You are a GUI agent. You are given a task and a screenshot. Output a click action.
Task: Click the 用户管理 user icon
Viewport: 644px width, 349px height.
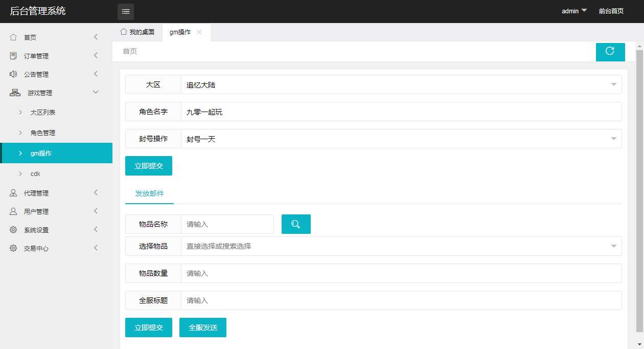click(x=13, y=211)
